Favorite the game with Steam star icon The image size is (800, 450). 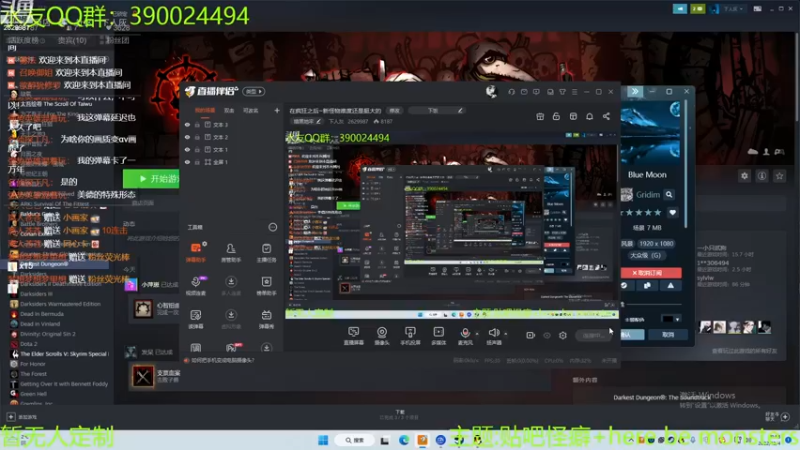point(779,176)
